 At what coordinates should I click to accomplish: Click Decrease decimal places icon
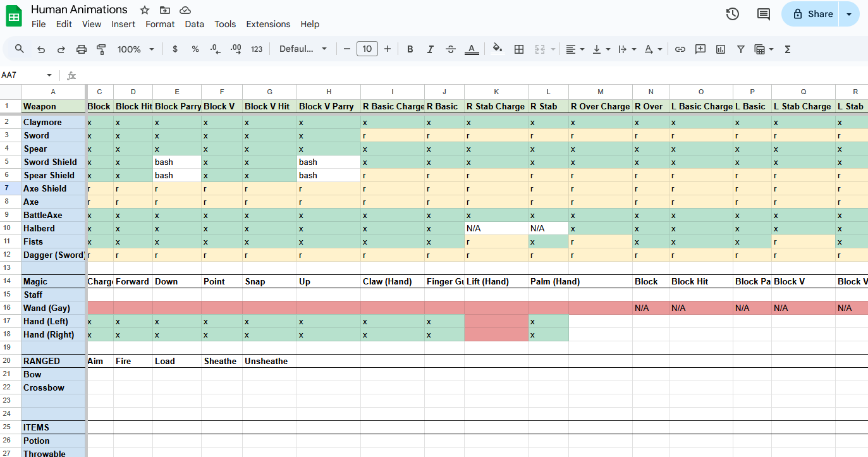coord(216,49)
